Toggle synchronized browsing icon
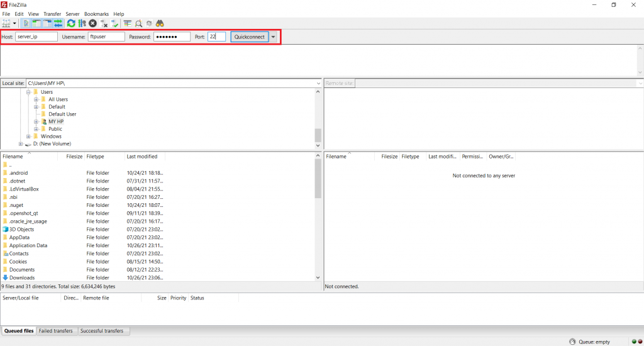 149,23
